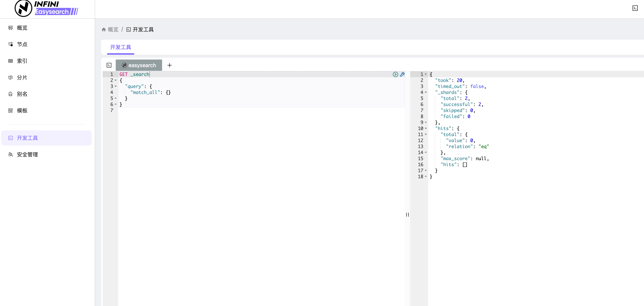The height and width of the screenshot is (306, 644).
Task: Fold the hits object in response line 10
Action: (x=426, y=129)
